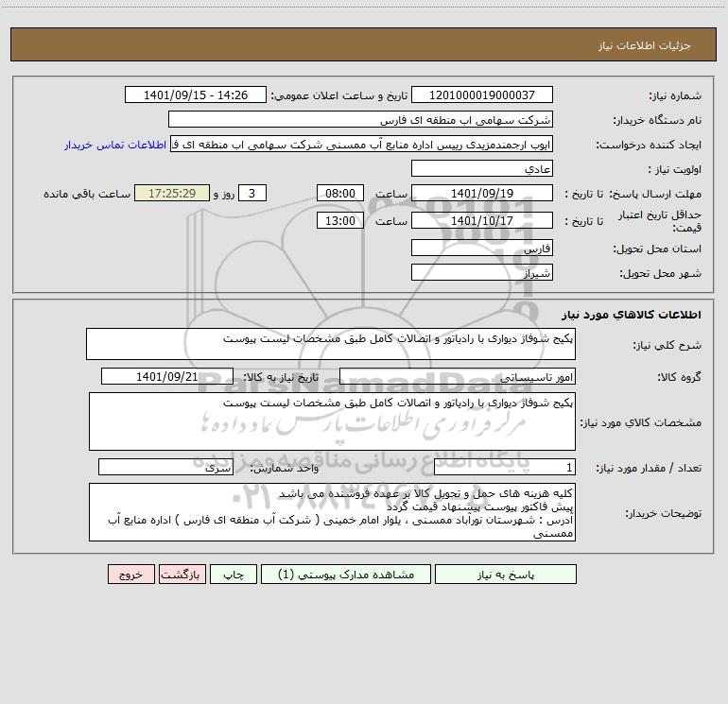The width and height of the screenshot is (728, 704).
Task: Click the priority field showing عادی
Action: (482, 168)
